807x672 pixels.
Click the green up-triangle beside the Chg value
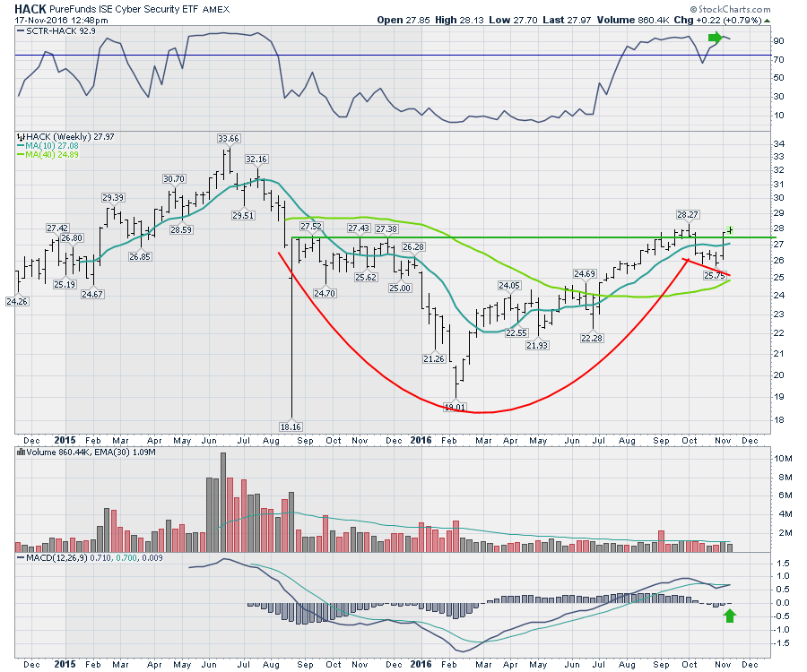pos(768,21)
